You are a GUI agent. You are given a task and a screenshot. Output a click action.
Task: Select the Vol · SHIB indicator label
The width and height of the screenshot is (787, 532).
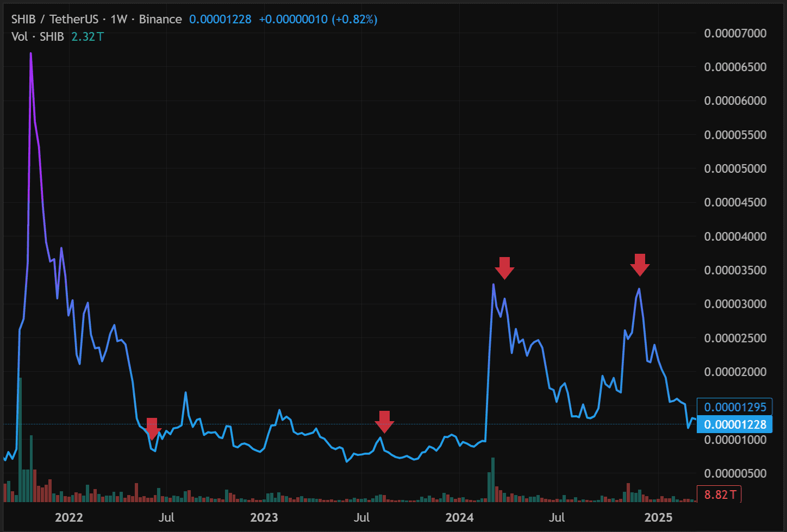tap(38, 36)
